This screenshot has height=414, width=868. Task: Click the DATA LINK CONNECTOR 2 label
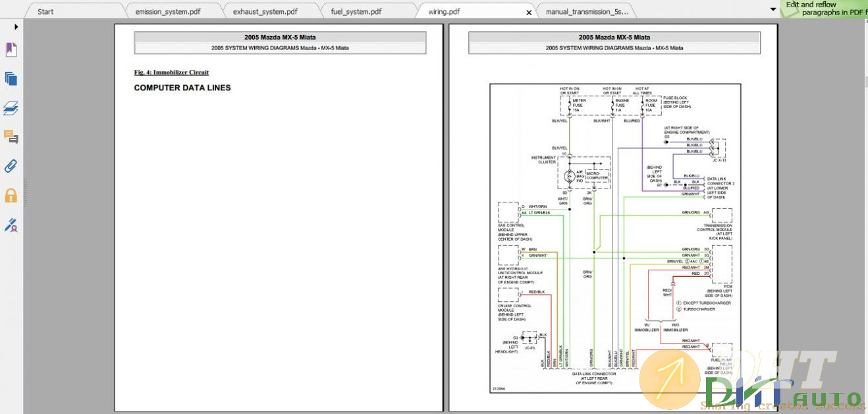(720, 188)
